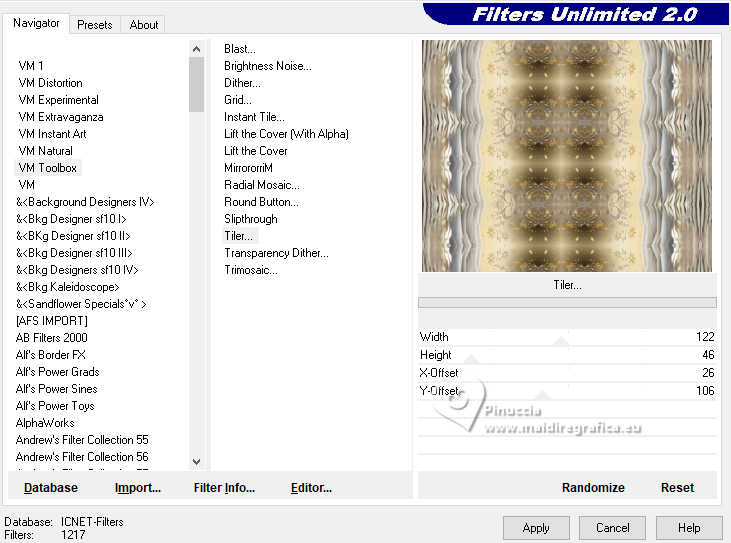
Task: Select VM Distortion category
Action: (x=50, y=83)
